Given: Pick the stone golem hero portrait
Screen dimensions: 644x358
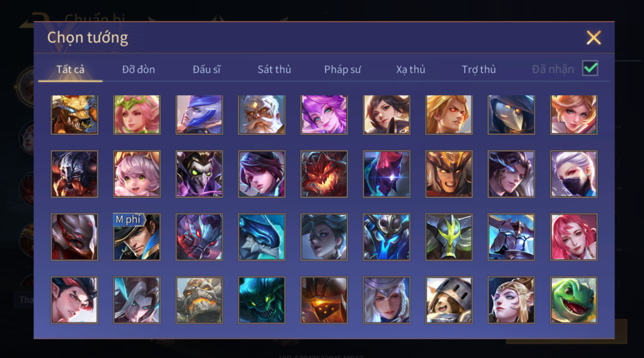Looking at the screenshot, I should (199, 300).
